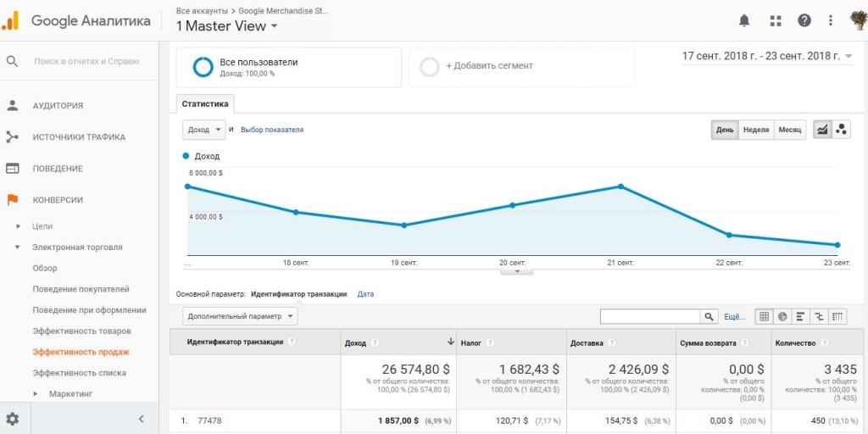Select the Месяц time granularity toggle
868x434 pixels.
pyautogui.click(x=789, y=130)
